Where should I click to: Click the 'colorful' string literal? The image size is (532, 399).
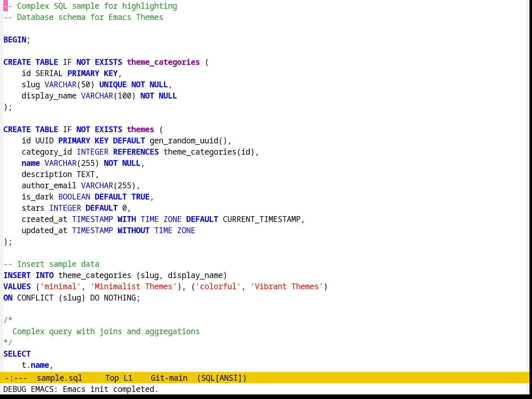coord(218,286)
